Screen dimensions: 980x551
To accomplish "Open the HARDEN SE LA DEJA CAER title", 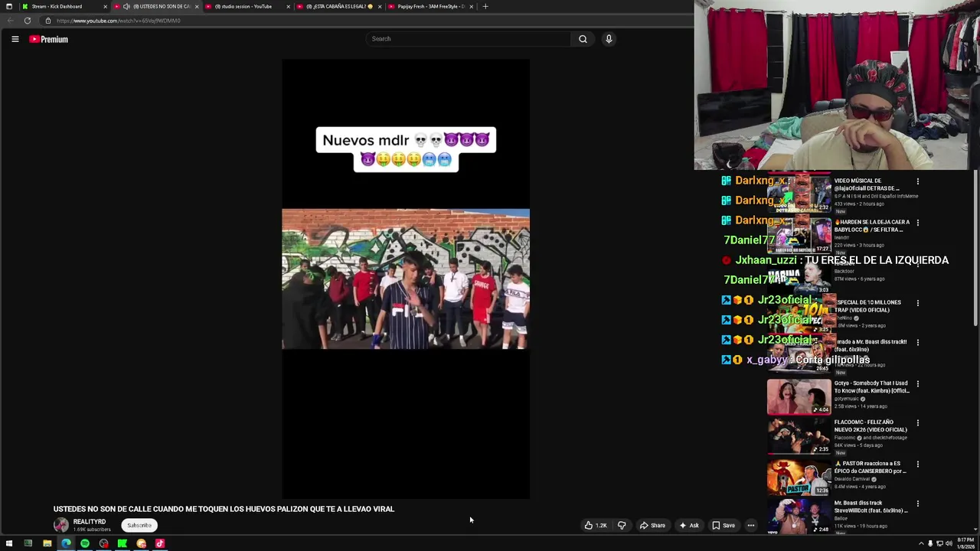I will click(x=872, y=226).
